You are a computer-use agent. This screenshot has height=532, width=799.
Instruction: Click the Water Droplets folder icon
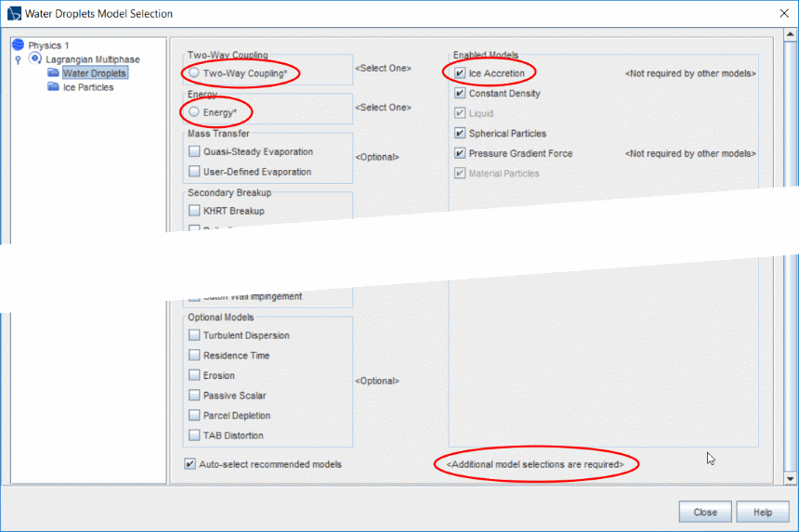[x=54, y=73]
